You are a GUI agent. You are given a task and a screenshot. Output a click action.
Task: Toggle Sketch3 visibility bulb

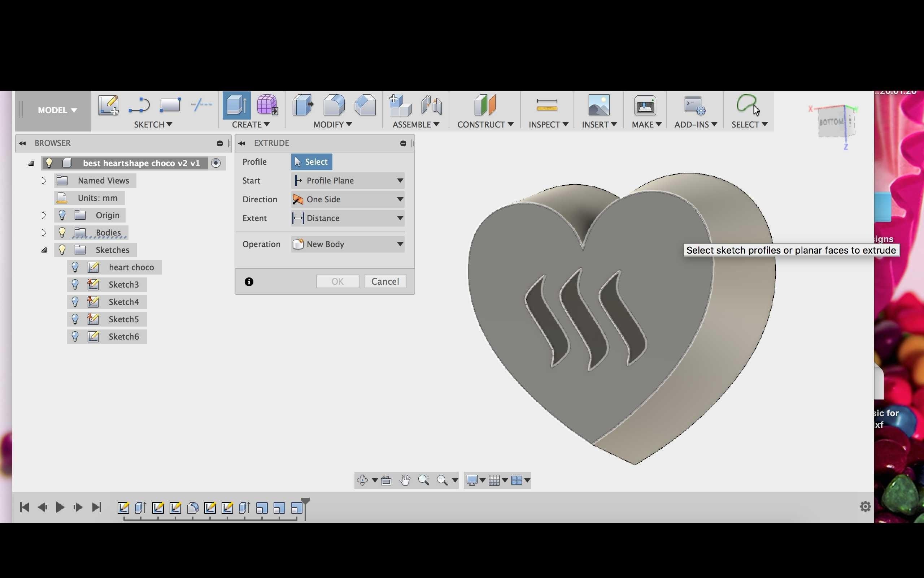(75, 284)
